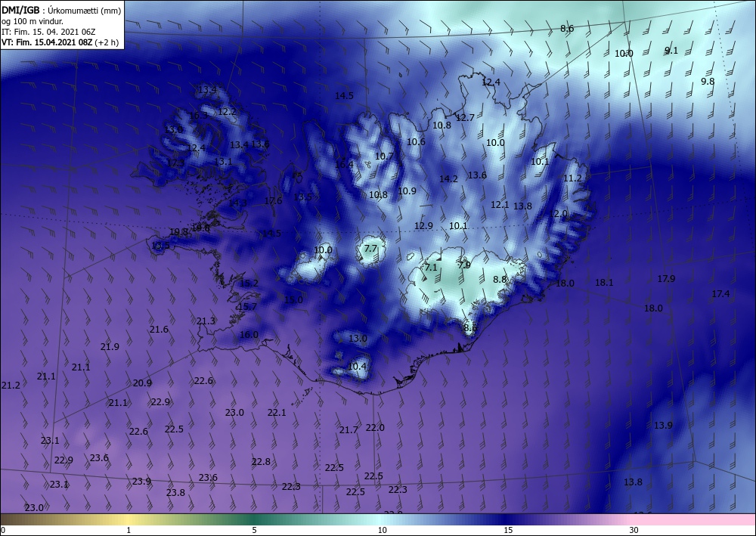The height and width of the screenshot is (536, 756).
Task: Click the 11.2 value on the east coast
Action: click(573, 178)
